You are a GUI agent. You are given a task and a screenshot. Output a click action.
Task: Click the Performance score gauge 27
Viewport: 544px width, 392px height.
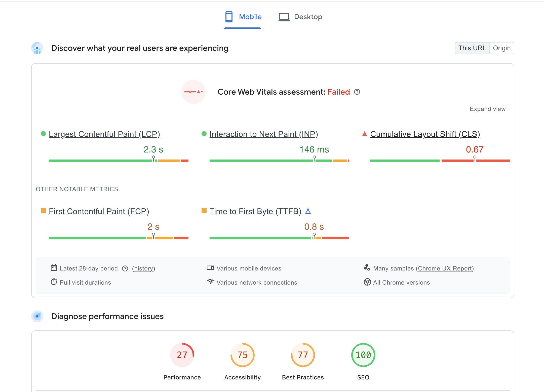pyautogui.click(x=182, y=355)
